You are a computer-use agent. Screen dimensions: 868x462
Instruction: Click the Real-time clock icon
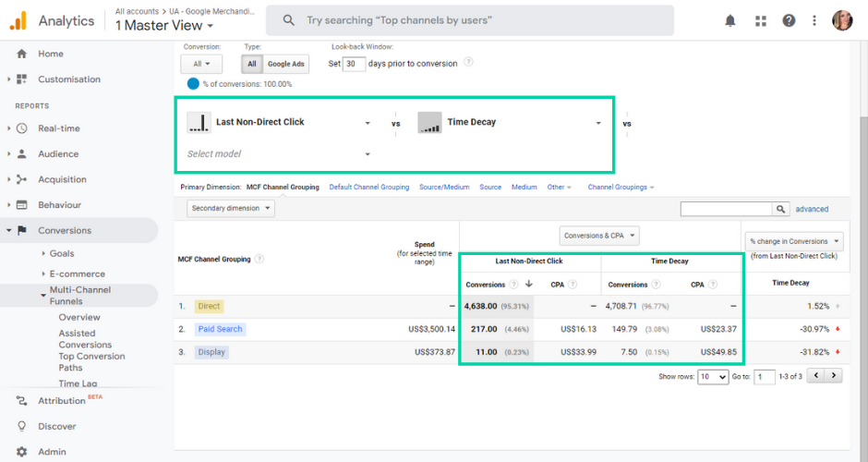point(21,128)
